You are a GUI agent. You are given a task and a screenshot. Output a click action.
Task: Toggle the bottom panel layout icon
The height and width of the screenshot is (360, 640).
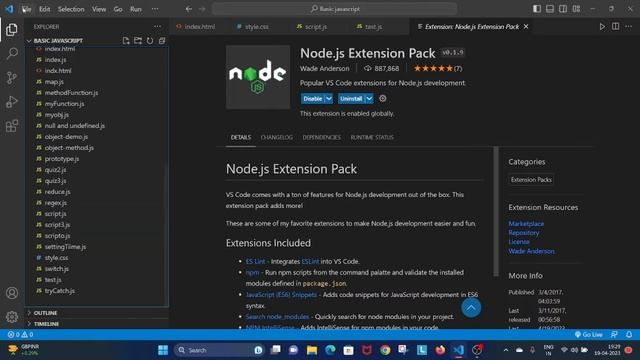550,9
